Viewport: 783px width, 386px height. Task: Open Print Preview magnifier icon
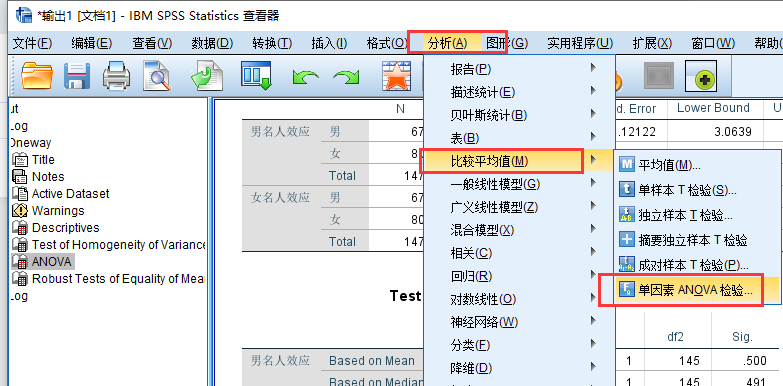(x=156, y=76)
